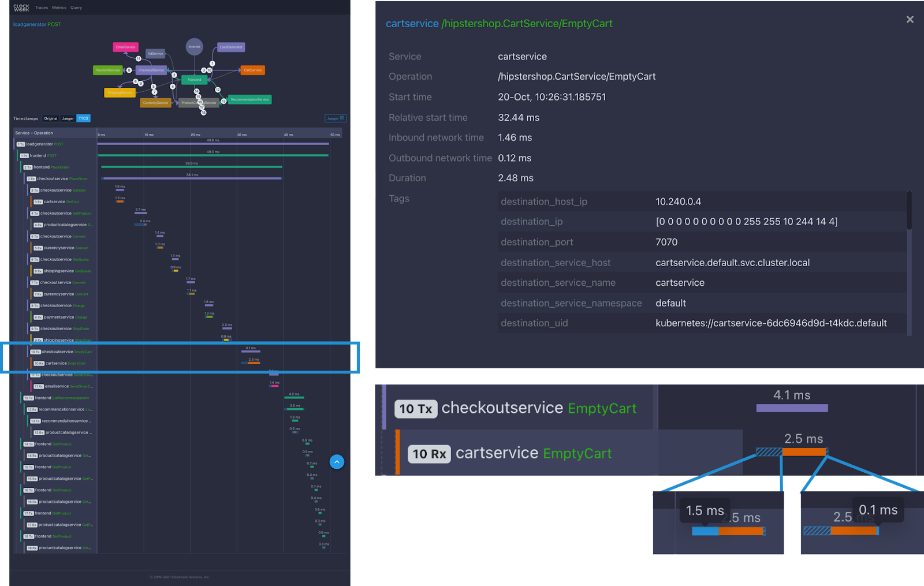924x586 pixels.
Task: Select CartService node in service graph
Action: point(252,70)
